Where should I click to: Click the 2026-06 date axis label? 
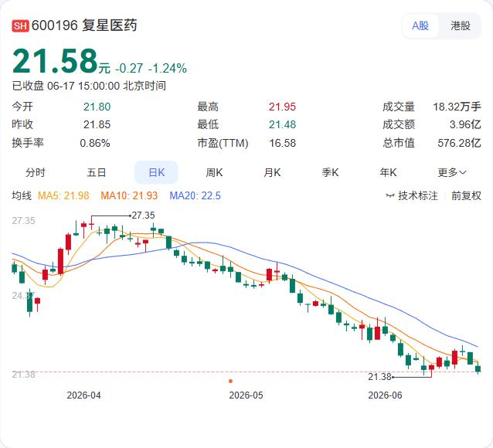[x=385, y=395]
